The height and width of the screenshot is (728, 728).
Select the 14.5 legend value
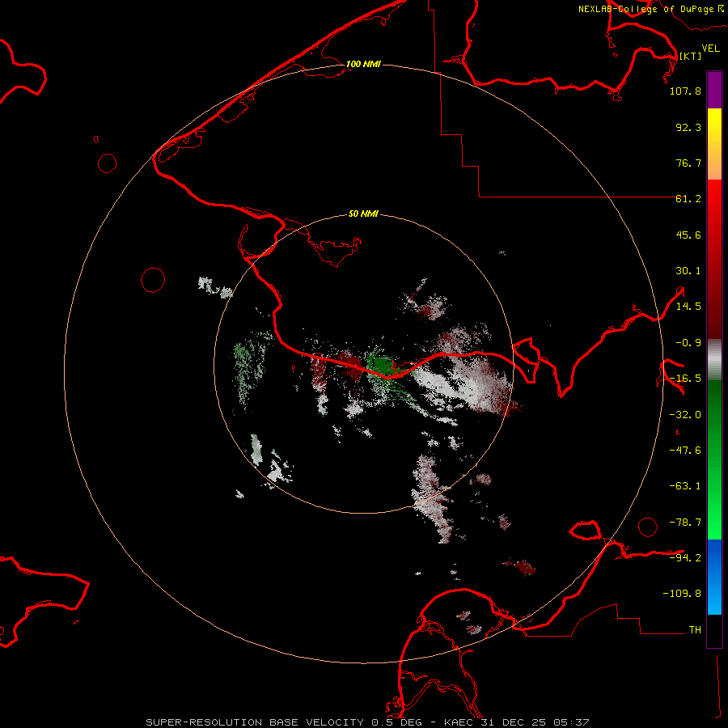(x=688, y=307)
